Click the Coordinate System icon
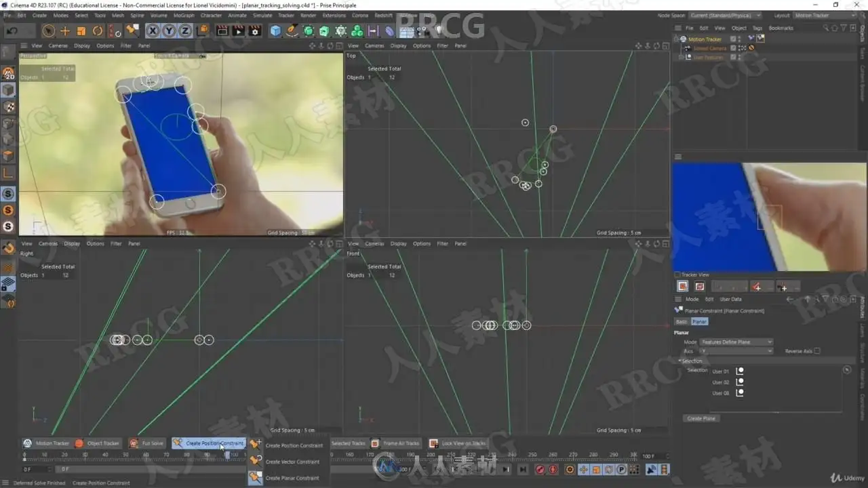The image size is (868, 488). (x=202, y=30)
